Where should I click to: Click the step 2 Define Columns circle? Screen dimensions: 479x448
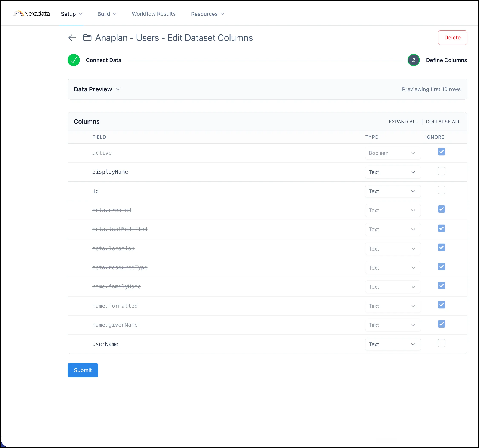414,60
